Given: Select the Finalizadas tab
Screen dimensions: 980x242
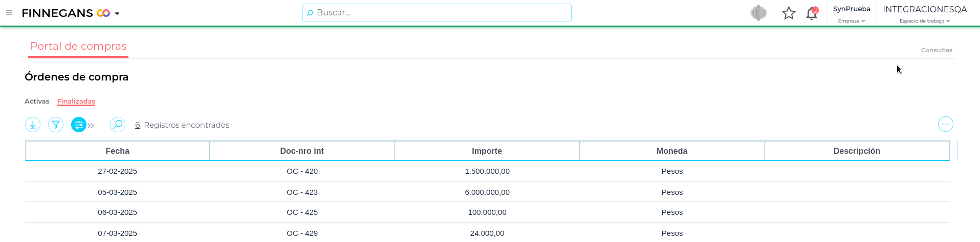Looking at the screenshot, I should (x=76, y=102).
